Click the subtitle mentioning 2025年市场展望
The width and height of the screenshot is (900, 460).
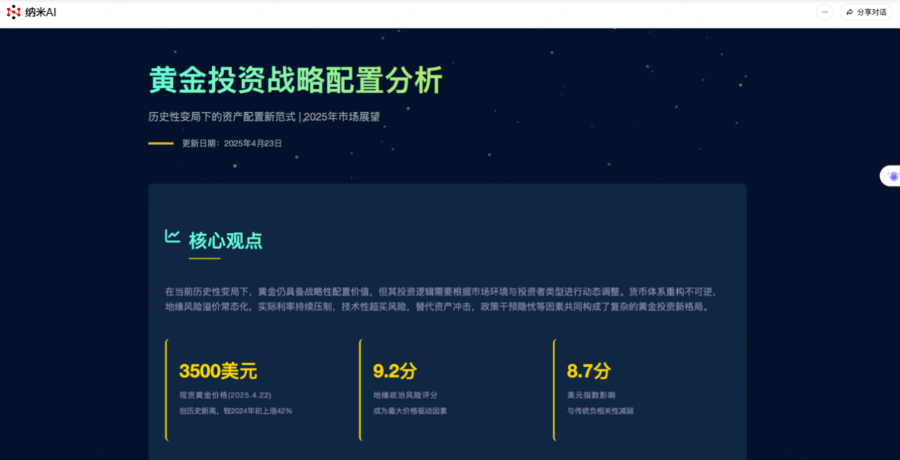pos(264,116)
